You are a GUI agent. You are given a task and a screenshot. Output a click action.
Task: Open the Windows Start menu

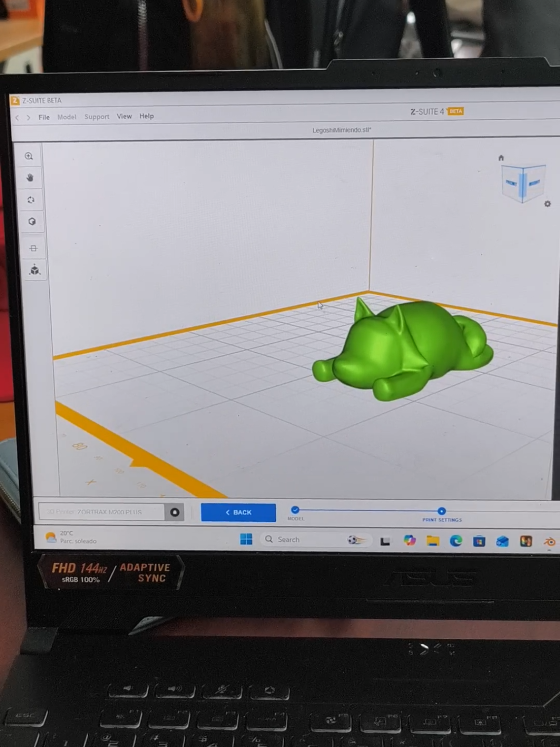coord(246,539)
